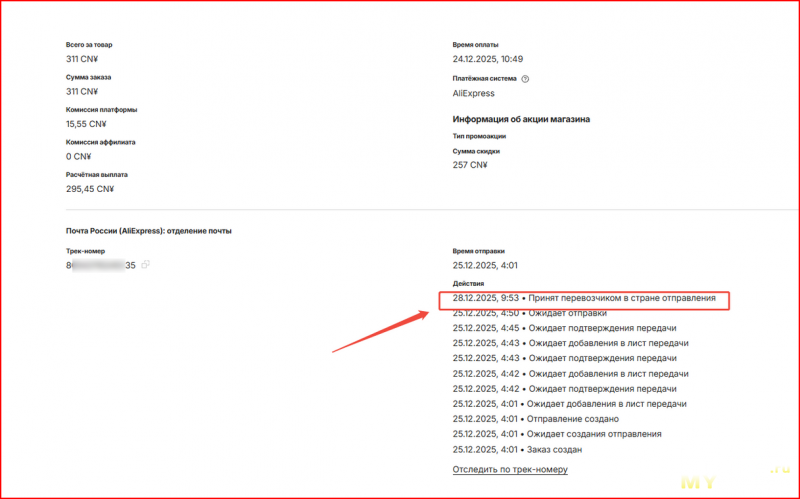The height and width of the screenshot is (499, 800).
Task: Click the help icon beside Платёжная система
Action: (x=525, y=78)
